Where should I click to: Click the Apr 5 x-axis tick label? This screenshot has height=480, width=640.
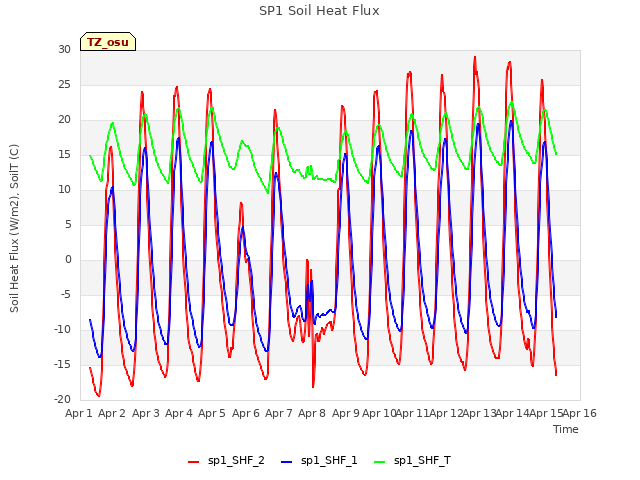(212, 413)
